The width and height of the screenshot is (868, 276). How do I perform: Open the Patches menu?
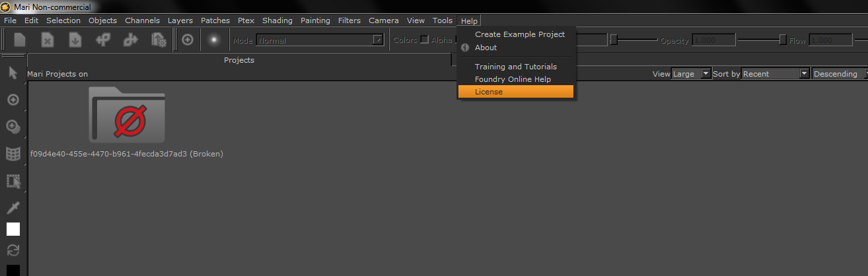click(215, 20)
